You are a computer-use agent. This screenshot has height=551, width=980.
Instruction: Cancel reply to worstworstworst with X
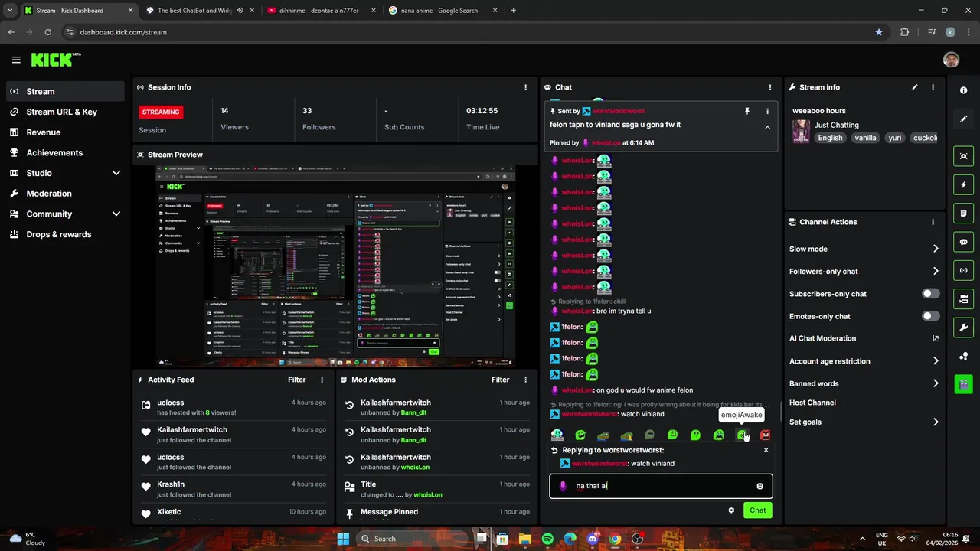coord(766,450)
